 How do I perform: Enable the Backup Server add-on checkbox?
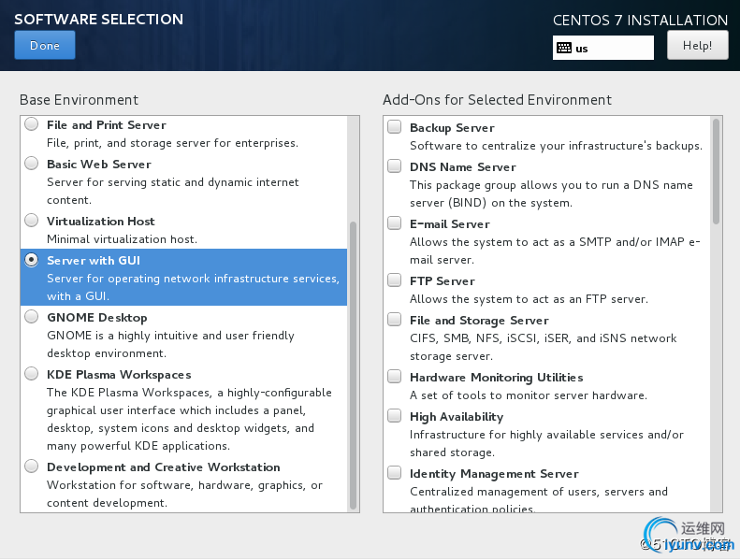click(395, 127)
